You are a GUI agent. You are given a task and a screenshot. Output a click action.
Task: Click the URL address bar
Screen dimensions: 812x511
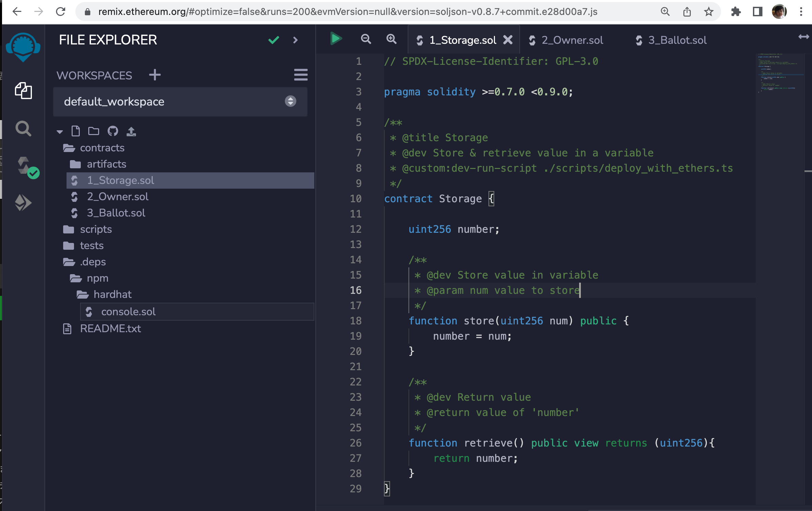point(347,12)
